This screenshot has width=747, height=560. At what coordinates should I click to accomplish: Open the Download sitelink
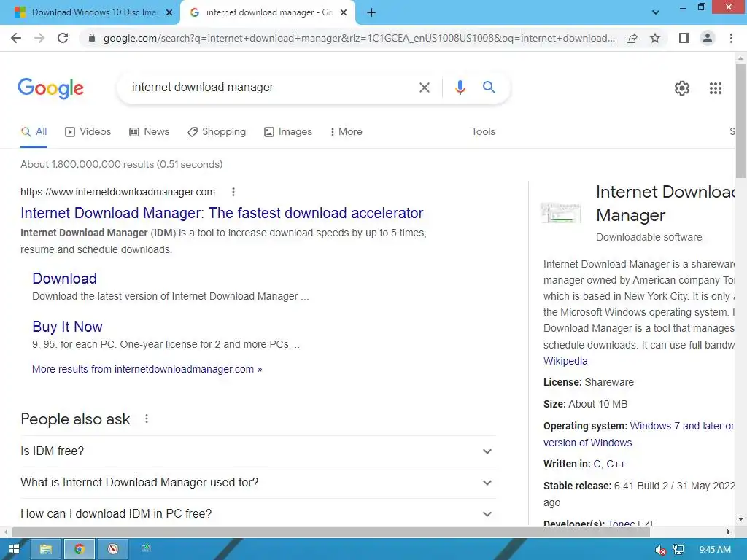pyautogui.click(x=64, y=279)
